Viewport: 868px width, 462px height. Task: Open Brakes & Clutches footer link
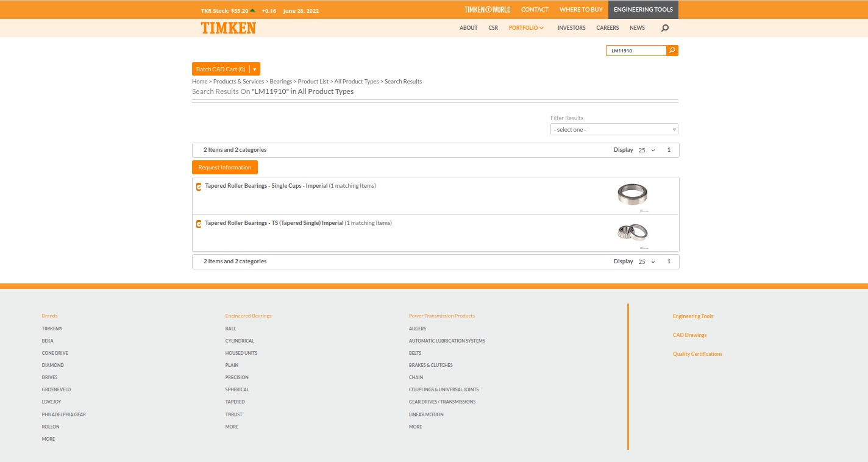(431, 365)
